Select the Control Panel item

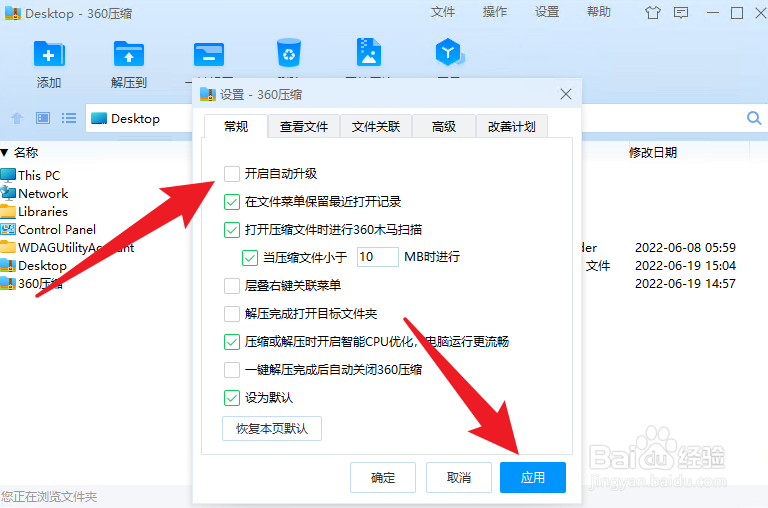(48, 229)
